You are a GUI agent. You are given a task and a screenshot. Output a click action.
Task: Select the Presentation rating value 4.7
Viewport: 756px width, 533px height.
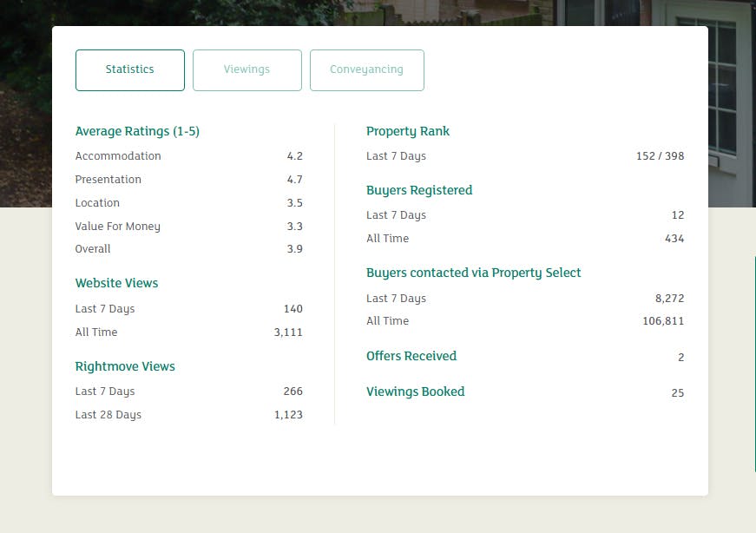(294, 180)
